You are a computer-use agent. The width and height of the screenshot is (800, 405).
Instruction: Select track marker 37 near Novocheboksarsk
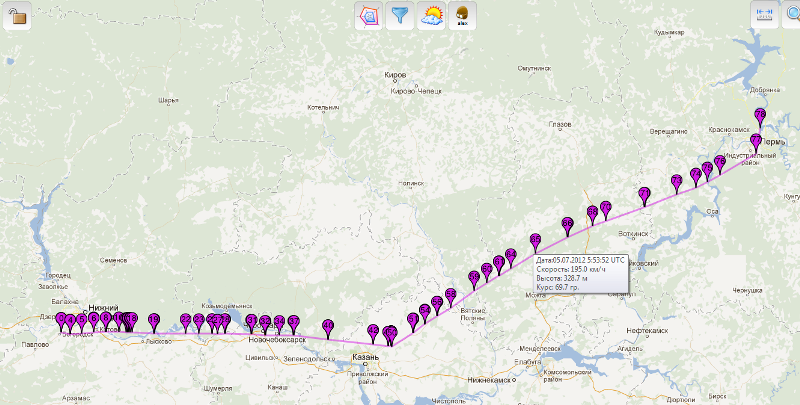(x=294, y=322)
